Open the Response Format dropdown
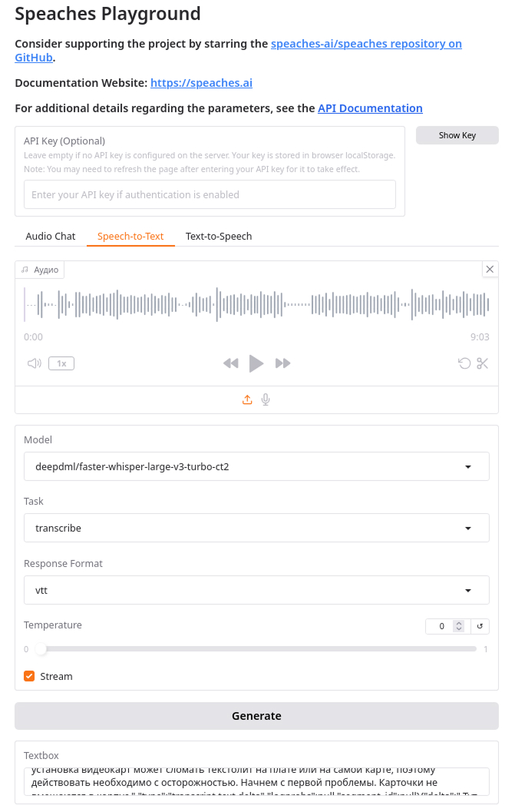Screen dimensions: 515x812 pos(256,590)
